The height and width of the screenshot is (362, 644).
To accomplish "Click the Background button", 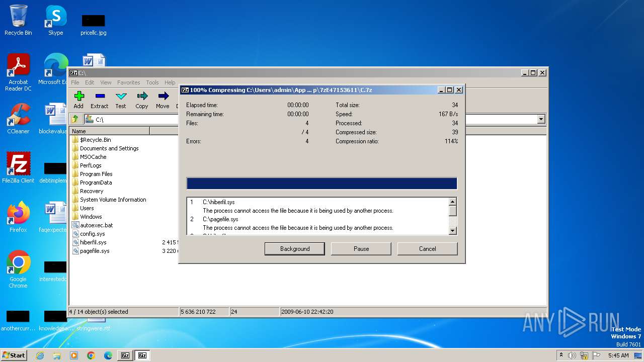I will click(x=295, y=249).
